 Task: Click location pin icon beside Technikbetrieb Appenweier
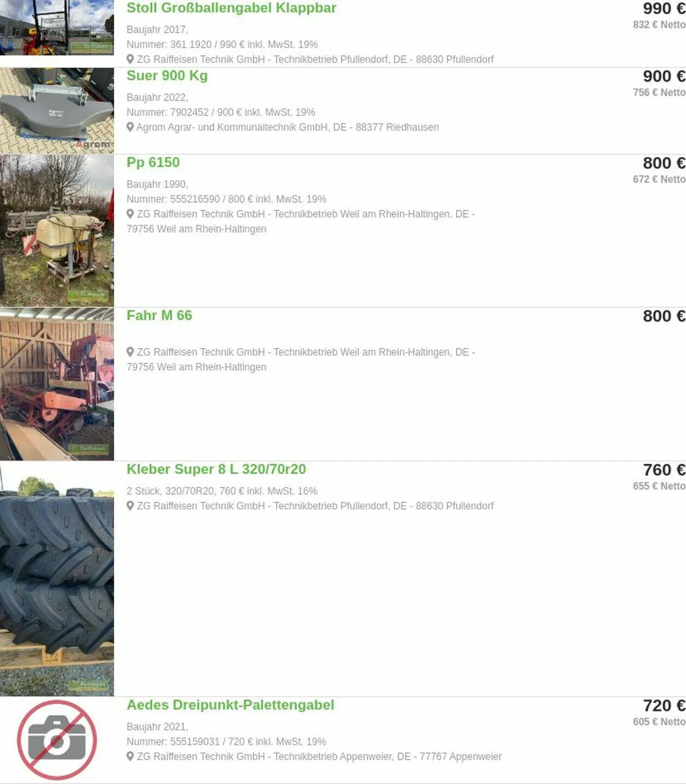point(130,756)
